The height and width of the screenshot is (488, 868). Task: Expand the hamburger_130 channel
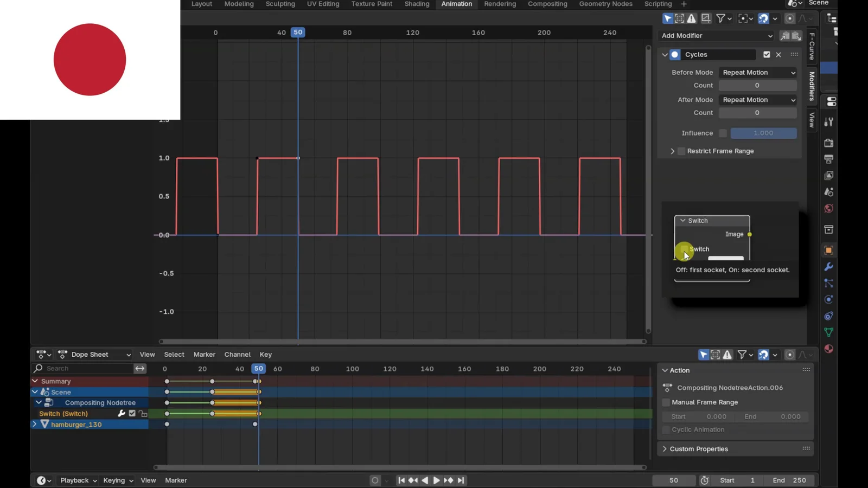(x=35, y=425)
